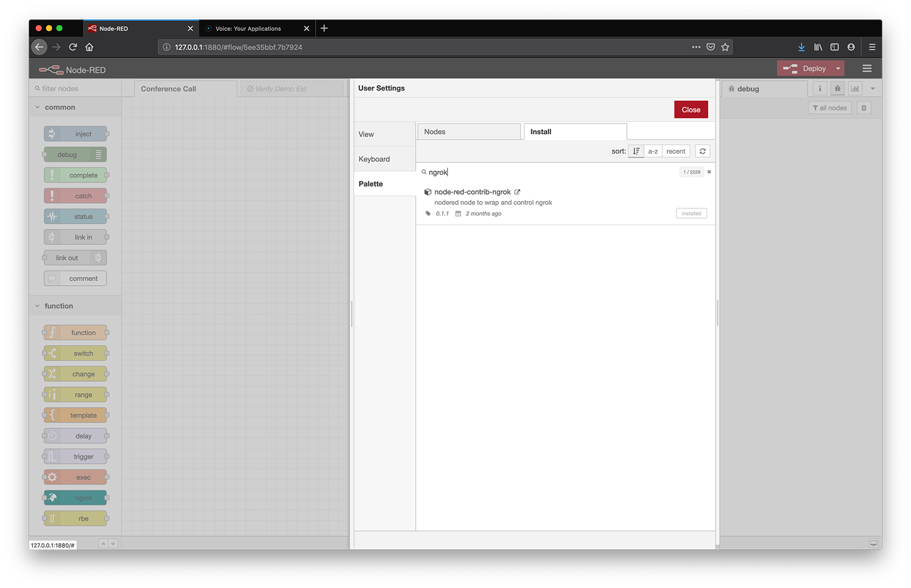
Task: Open the Node-RED main hamburger menu
Action: pos(867,68)
